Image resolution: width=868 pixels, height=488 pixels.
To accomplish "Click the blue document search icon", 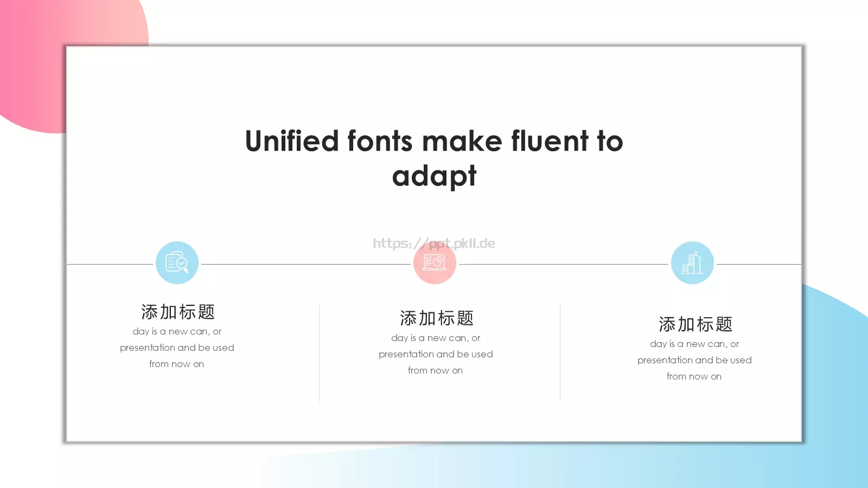I will 177,263.
